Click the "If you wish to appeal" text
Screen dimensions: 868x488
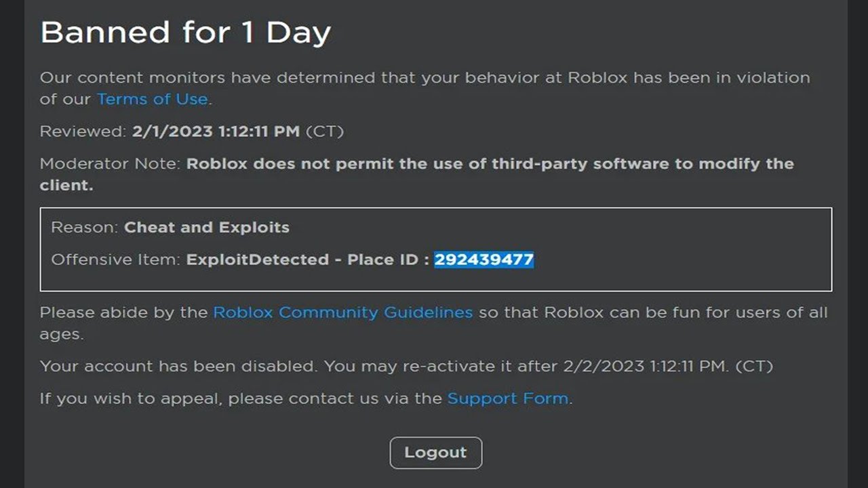131,399
